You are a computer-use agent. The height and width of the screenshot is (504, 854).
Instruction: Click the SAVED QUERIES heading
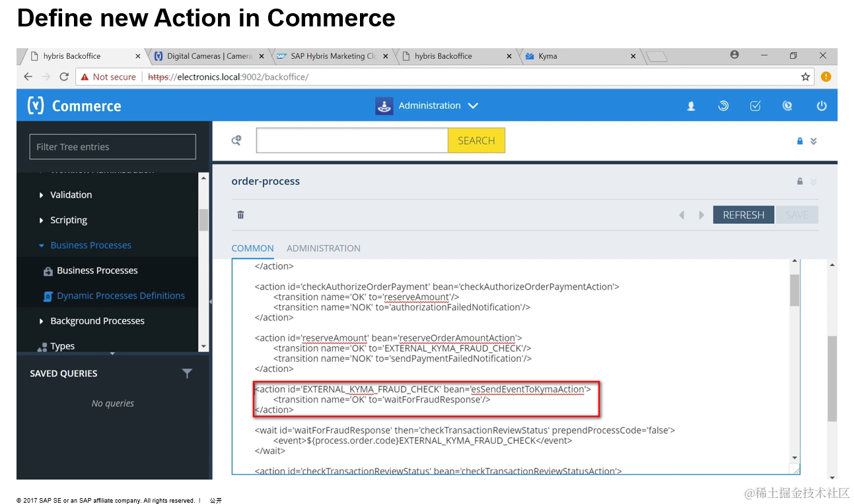(63, 374)
